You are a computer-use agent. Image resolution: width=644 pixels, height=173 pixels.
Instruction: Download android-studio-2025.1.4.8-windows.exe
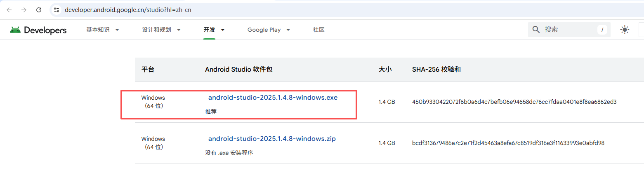[273, 98]
